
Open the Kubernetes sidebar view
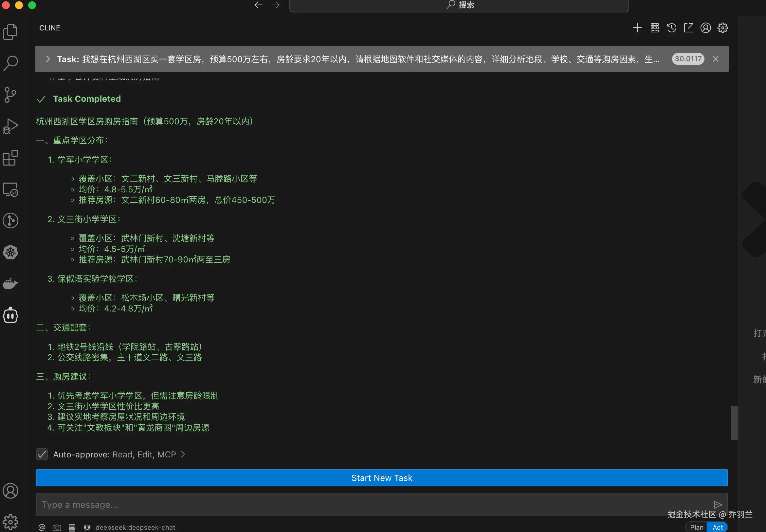(10, 252)
